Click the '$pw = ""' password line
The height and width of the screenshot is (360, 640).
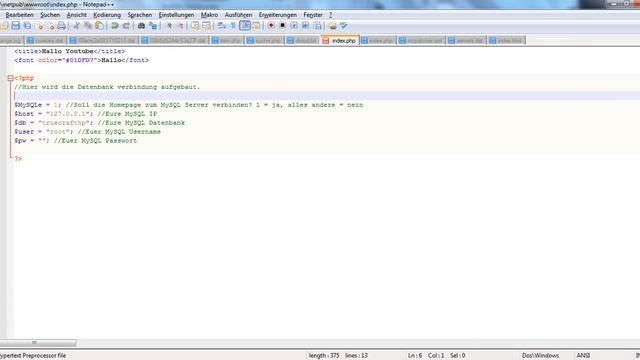pos(76,141)
